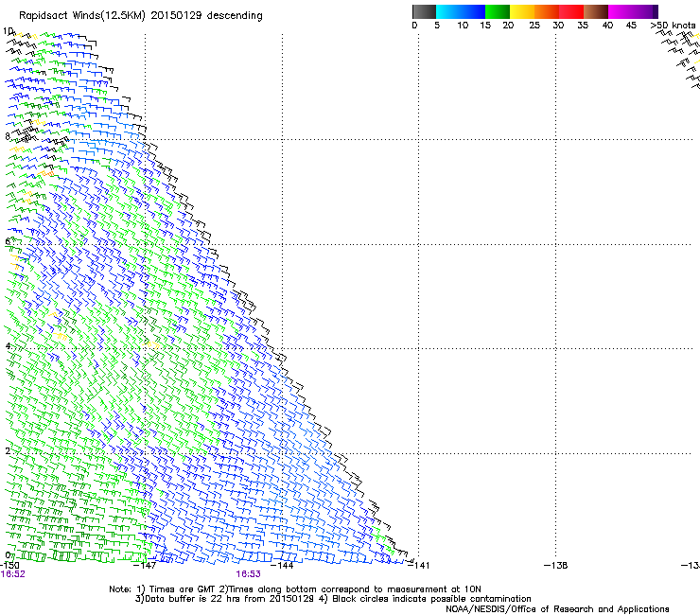Click the purple time label '16:53'
Screen dimensions: 700x615
click(x=248, y=574)
